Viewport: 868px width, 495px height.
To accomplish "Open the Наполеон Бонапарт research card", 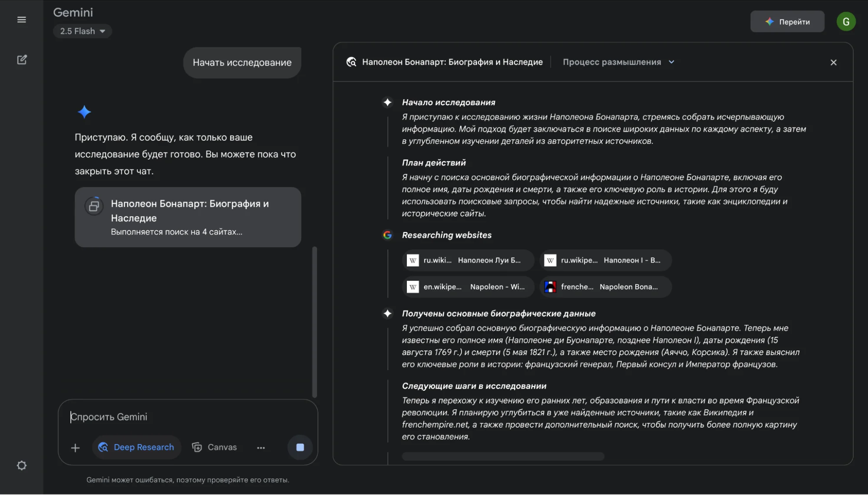I will 188,217.
